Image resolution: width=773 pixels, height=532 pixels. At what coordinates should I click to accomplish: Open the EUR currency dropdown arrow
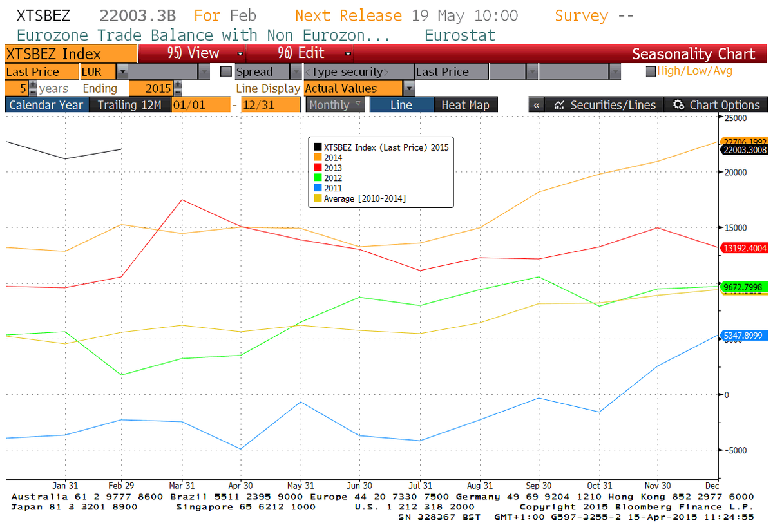tap(122, 72)
